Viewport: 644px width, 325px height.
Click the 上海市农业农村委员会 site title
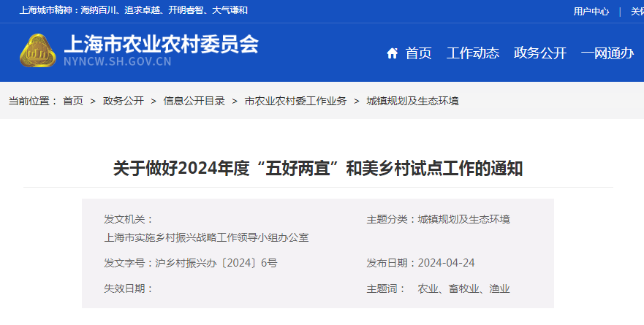click(162, 45)
